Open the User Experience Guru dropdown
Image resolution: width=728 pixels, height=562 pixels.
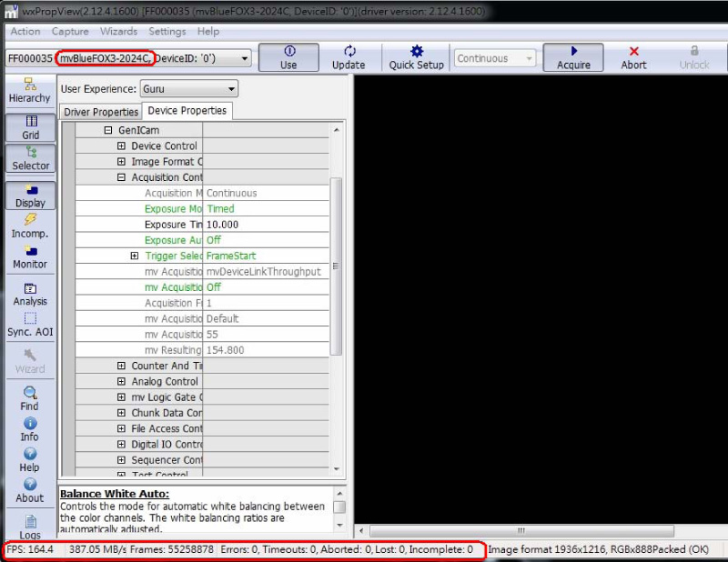189,89
